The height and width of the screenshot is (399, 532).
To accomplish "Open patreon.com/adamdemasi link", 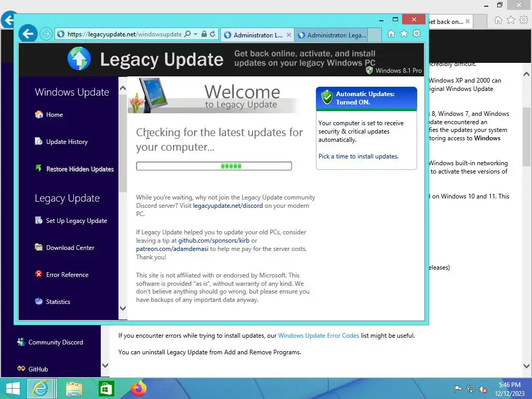I will click(x=172, y=249).
